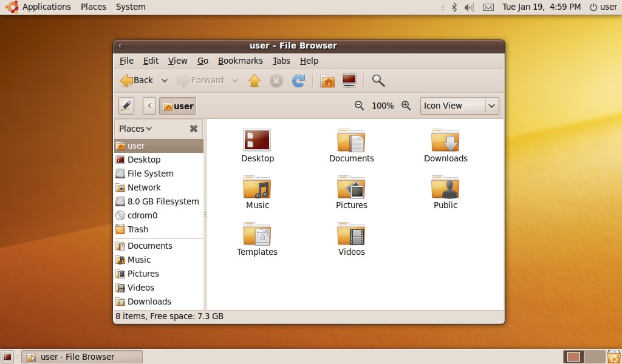Screen dimensions: 622x364
Task: Reset zoom by clicking 100%
Action: 383,106
